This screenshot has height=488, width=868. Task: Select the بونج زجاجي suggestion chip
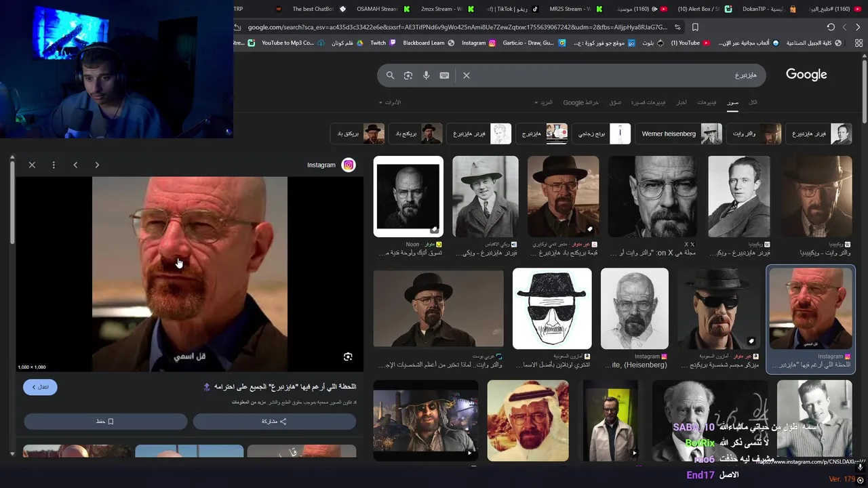coord(601,134)
